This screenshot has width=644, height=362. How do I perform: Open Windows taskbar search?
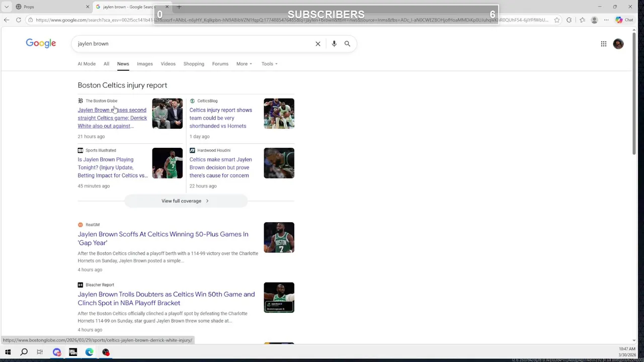(24, 352)
